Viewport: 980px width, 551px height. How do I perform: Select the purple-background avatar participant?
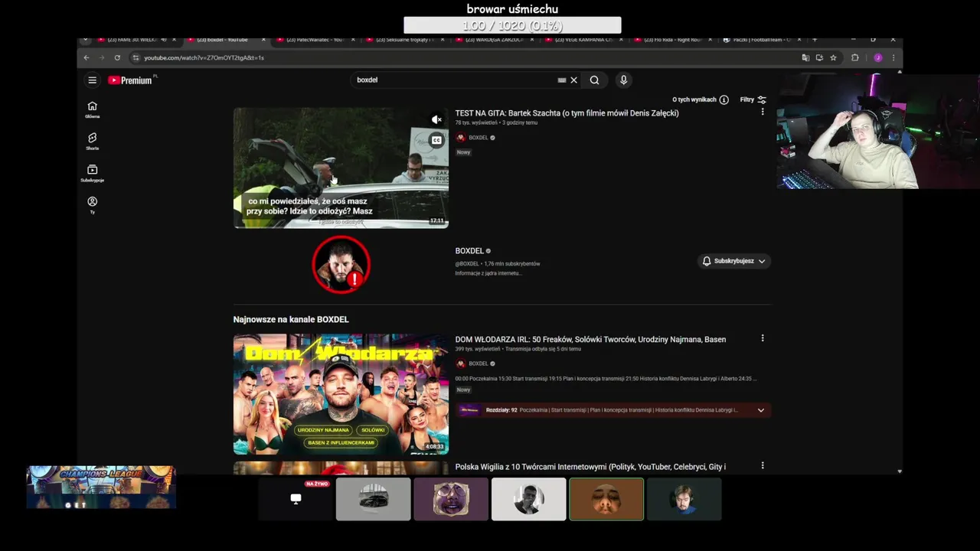(451, 499)
